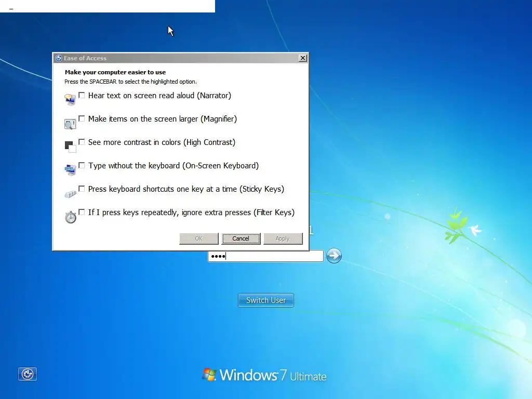Image resolution: width=532 pixels, height=399 pixels.
Task: Click the Filter Keys stopwatch icon
Action: (x=71, y=217)
